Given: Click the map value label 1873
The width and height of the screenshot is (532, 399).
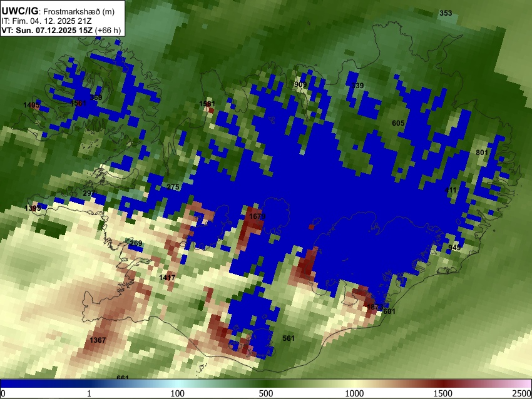Looking at the screenshot, I should coord(375,307).
